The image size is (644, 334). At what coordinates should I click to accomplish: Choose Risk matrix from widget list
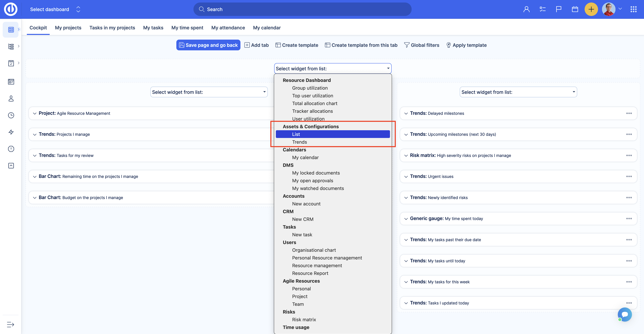304,320
